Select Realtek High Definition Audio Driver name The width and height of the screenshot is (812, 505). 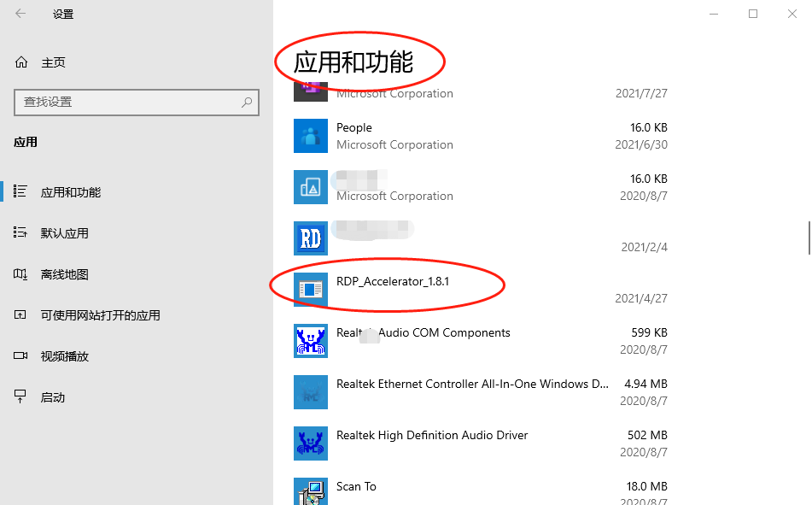pyautogui.click(x=432, y=436)
